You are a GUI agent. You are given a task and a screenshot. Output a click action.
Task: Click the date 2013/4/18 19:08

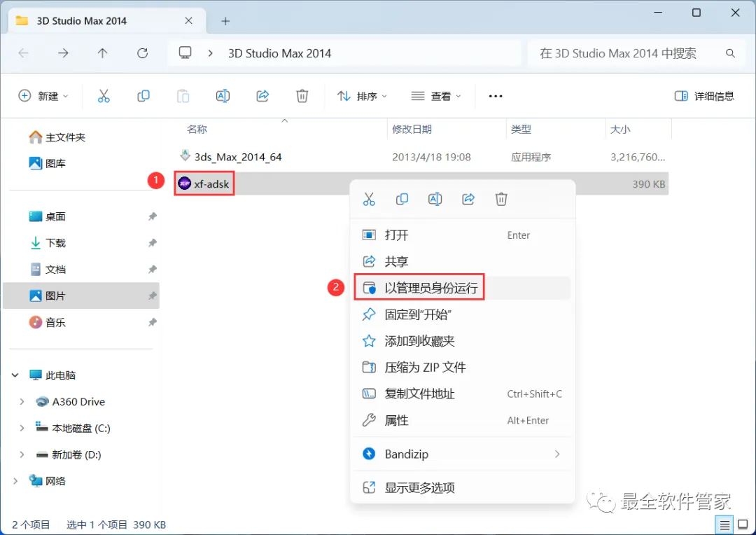point(431,157)
